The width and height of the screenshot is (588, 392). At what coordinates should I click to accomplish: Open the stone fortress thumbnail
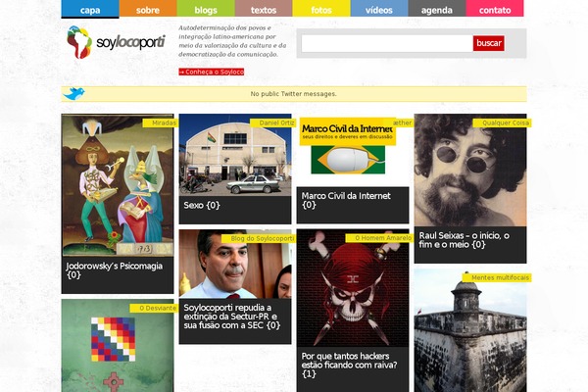470,330
